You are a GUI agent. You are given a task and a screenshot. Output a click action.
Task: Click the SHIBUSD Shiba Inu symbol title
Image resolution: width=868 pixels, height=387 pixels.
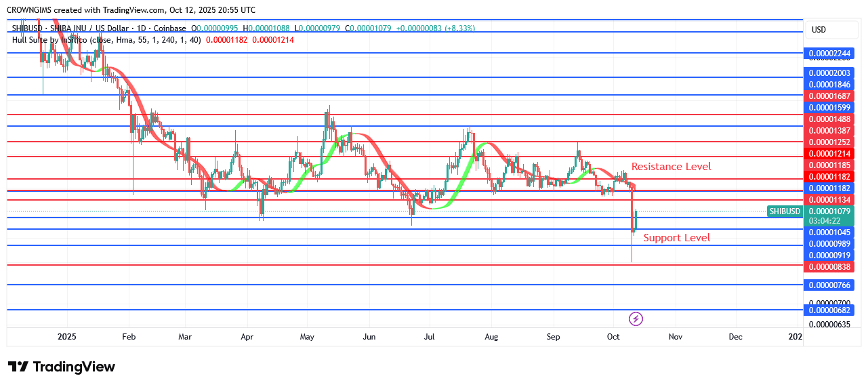point(99,28)
